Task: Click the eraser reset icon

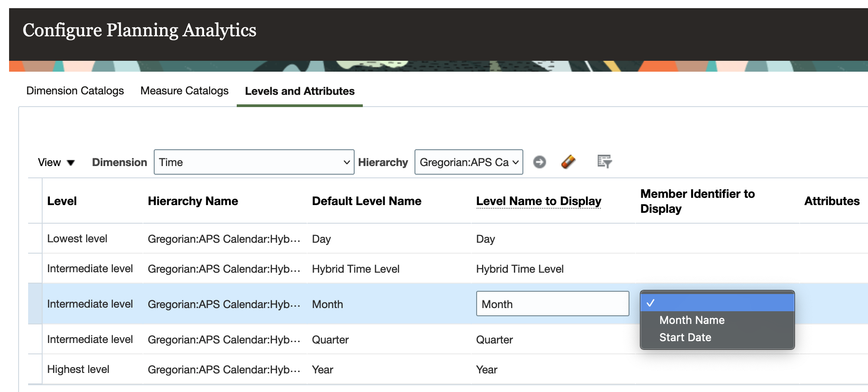Action: [x=568, y=162]
